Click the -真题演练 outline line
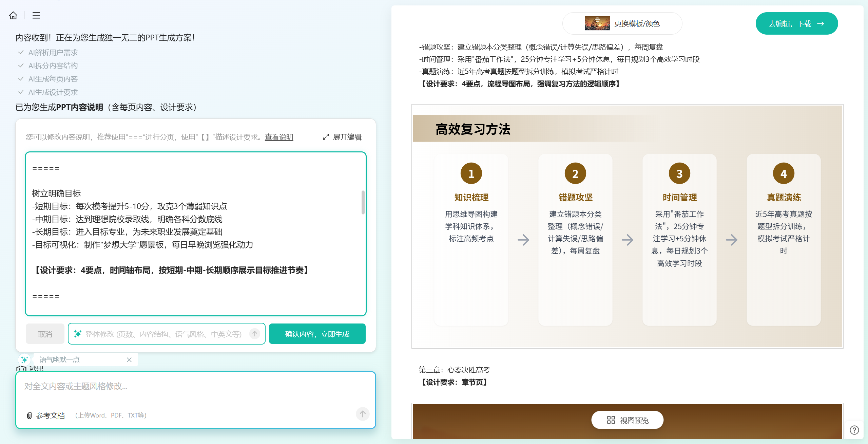The height and width of the screenshot is (444, 868). [x=519, y=72]
